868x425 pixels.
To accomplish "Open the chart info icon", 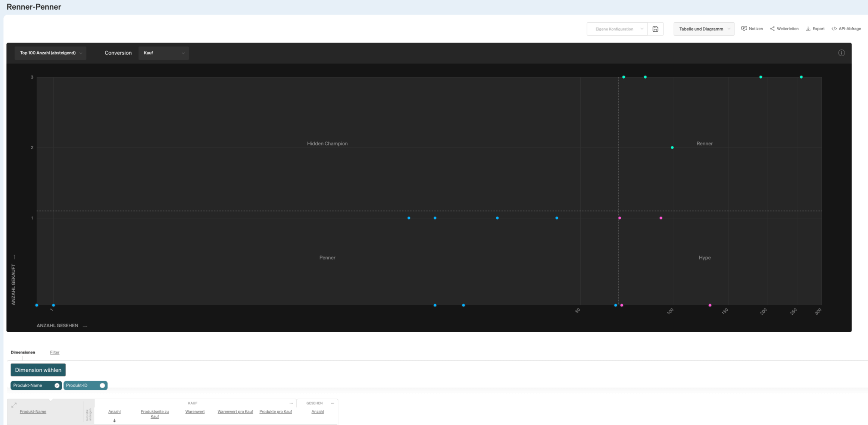I will [x=841, y=53].
